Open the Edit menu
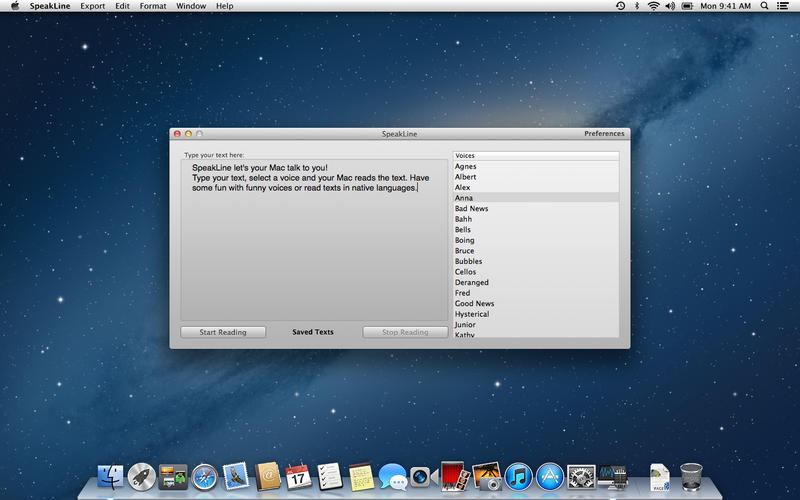Viewport: 800px width, 500px height. coord(122,6)
